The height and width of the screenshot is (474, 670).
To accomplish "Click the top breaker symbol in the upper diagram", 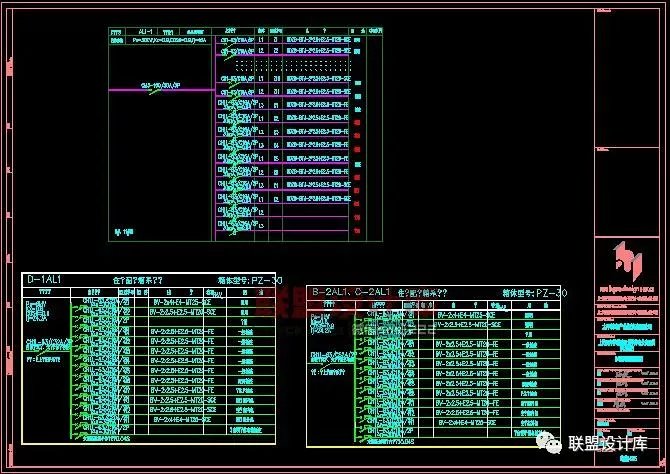I will click(x=238, y=40).
